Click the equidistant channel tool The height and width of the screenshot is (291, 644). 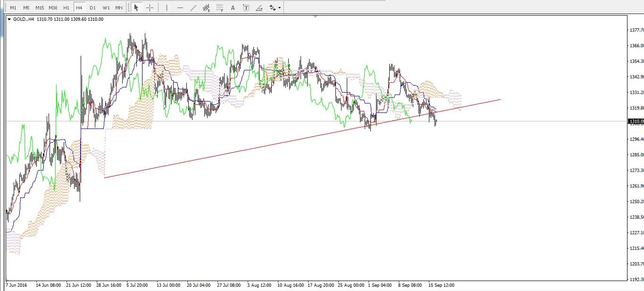tap(206, 8)
